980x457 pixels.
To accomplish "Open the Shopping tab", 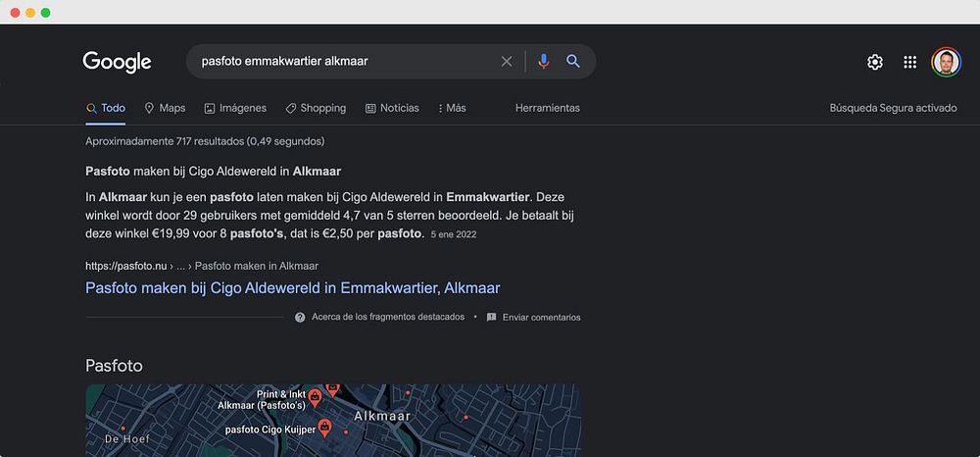I will pyautogui.click(x=316, y=108).
